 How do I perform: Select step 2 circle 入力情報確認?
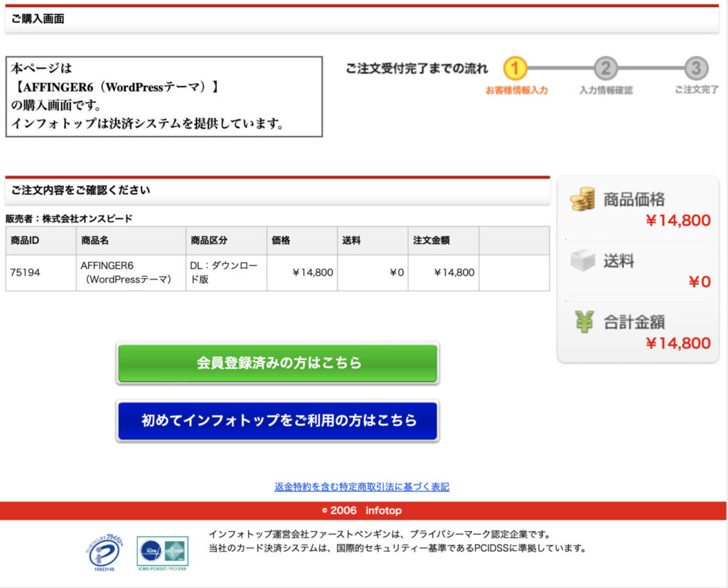pos(606,69)
